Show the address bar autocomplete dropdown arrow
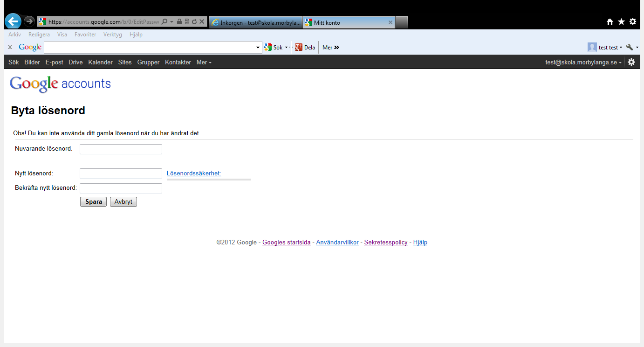The width and height of the screenshot is (644, 347). click(171, 22)
